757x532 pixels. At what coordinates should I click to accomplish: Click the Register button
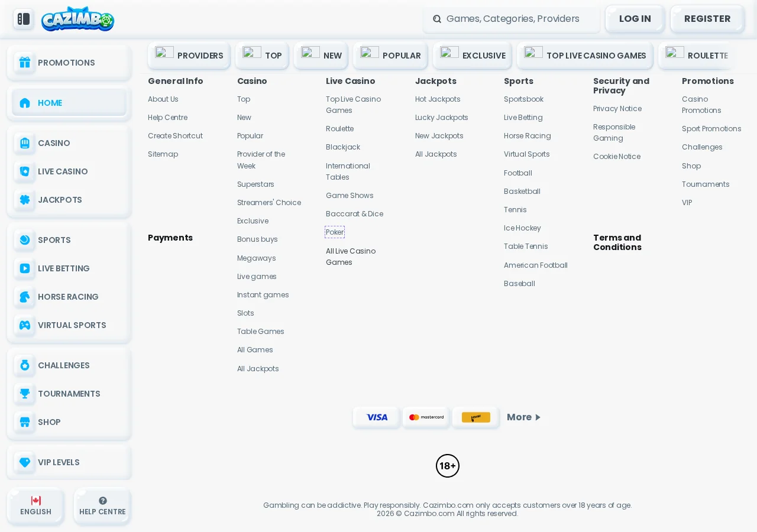707,19
